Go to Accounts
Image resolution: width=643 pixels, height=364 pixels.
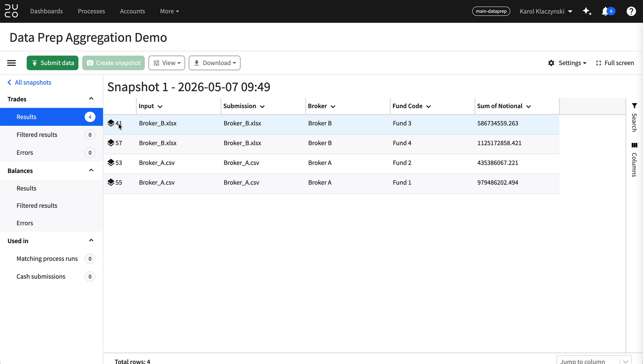coord(132,11)
